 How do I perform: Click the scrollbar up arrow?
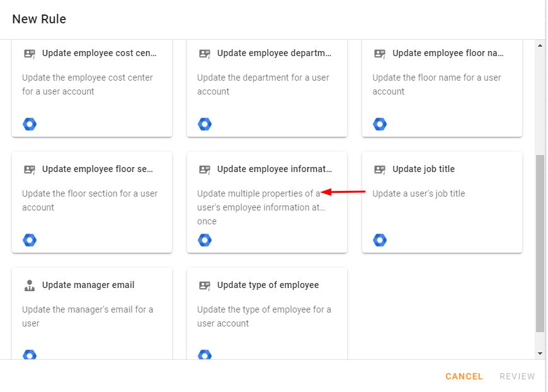click(540, 45)
